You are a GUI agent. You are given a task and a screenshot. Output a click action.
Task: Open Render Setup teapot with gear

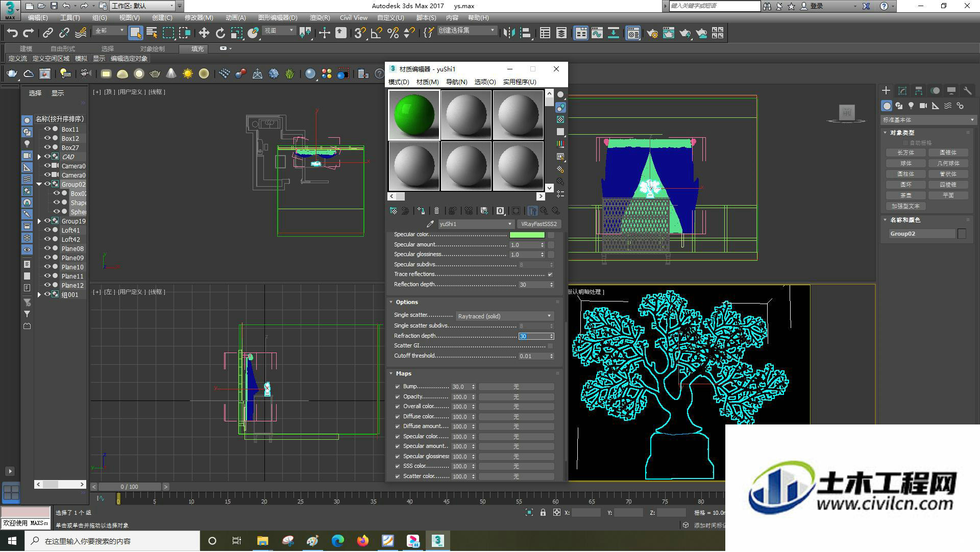click(x=652, y=33)
